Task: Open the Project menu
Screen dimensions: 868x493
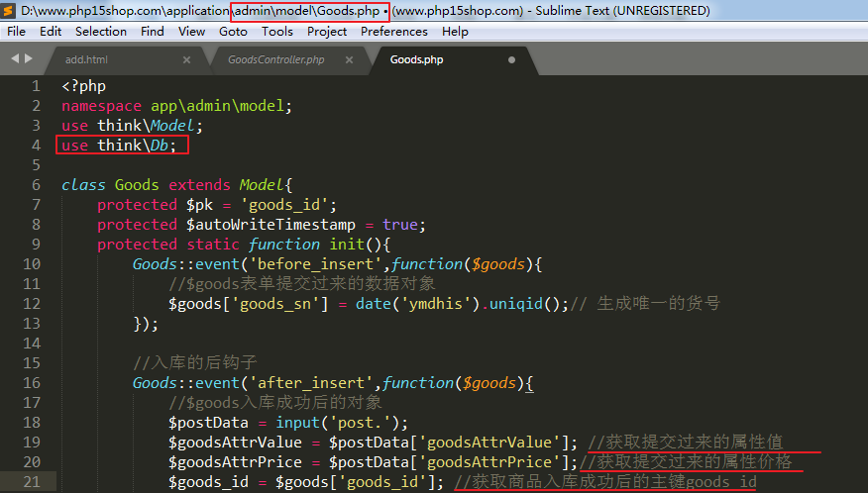Action: (x=327, y=32)
